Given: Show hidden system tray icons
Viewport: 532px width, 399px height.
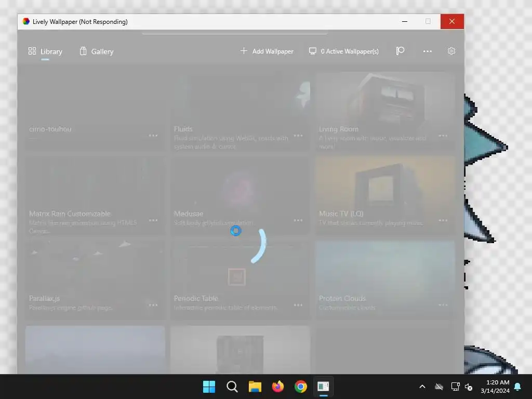Looking at the screenshot, I should (x=422, y=387).
